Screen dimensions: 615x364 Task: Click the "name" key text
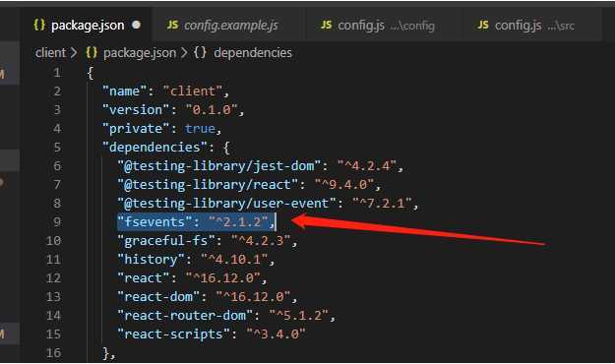124,91
